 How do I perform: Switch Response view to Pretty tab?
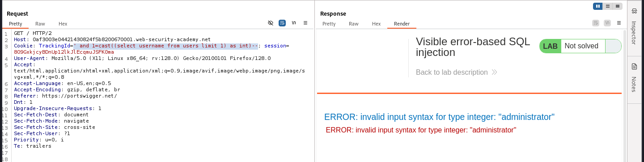(x=329, y=24)
